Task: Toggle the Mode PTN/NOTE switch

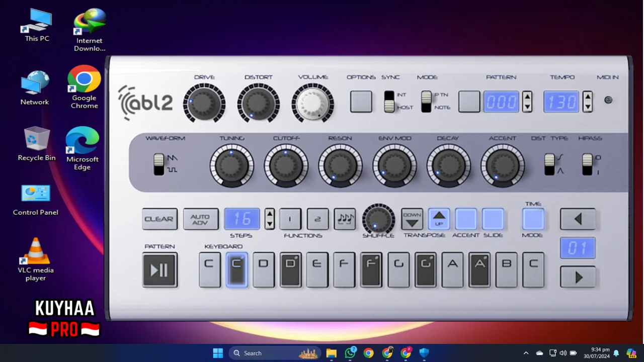Action: pyautogui.click(x=427, y=102)
